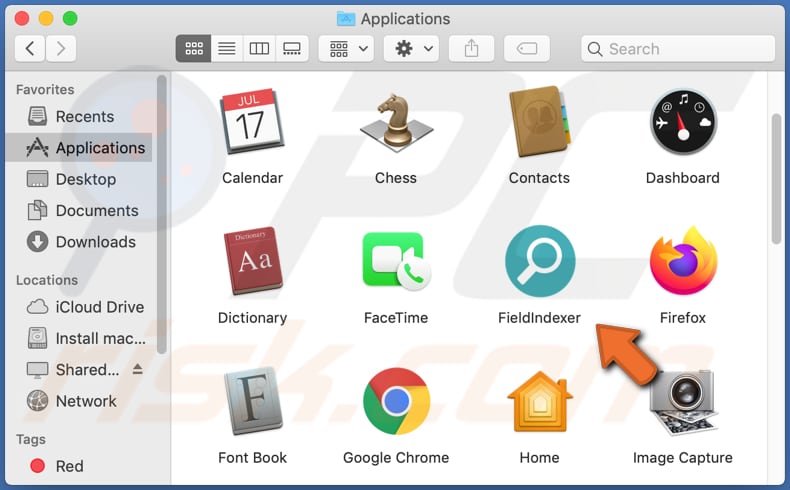Click the Image Capture label text
This screenshot has width=790, height=490.
click(x=683, y=458)
